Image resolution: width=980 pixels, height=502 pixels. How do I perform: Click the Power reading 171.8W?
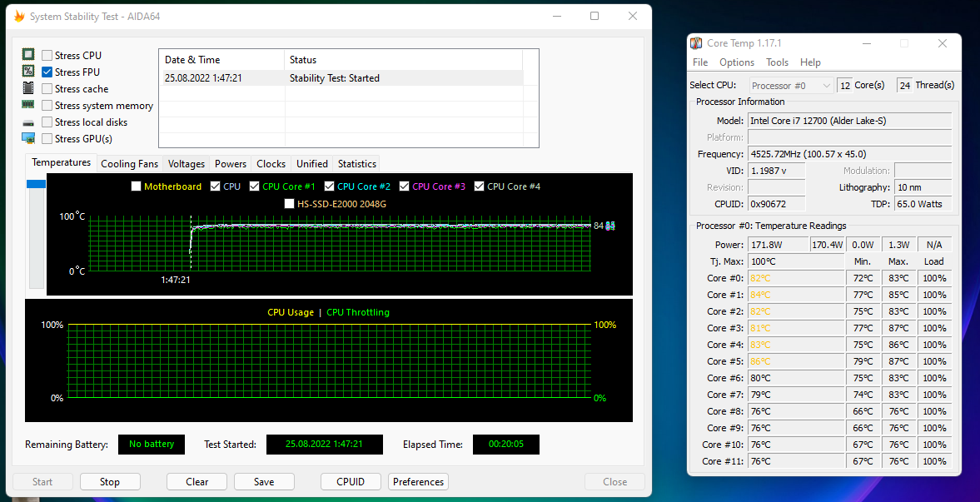coord(778,245)
